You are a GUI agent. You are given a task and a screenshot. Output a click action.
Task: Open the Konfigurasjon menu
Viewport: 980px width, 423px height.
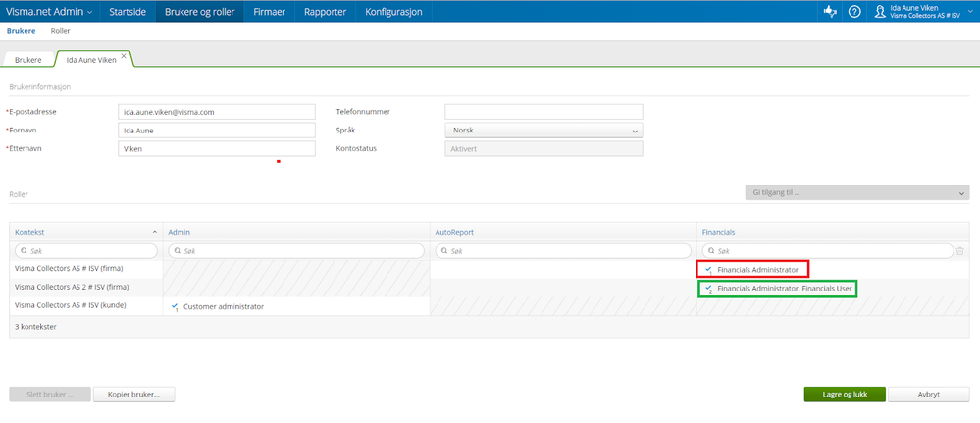point(393,11)
